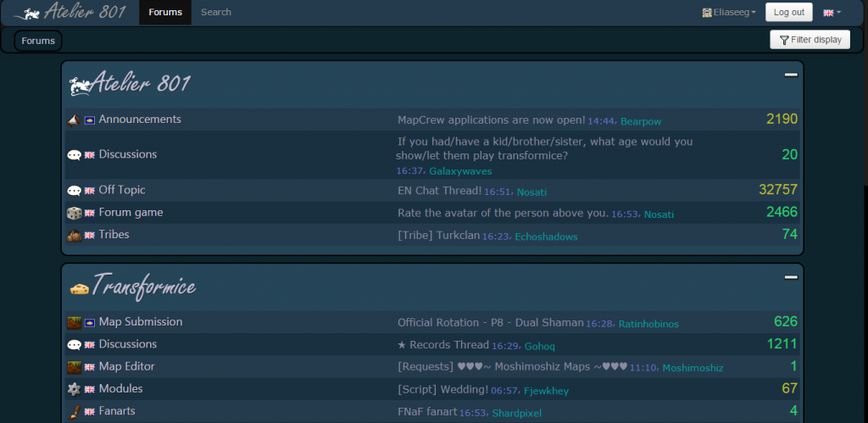The image size is (868, 423).
Task: View Fjewkhey's profile
Action: click(x=546, y=392)
